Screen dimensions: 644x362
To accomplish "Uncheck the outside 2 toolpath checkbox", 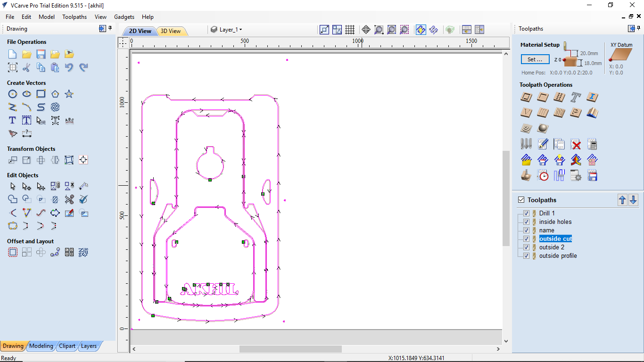I will click(x=527, y=247).
